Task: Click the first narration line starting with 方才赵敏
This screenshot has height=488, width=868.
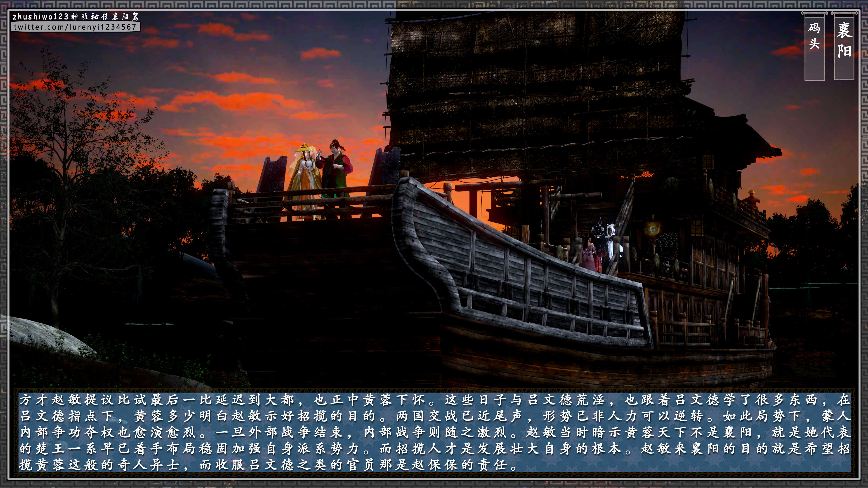Action: (434, 400)
